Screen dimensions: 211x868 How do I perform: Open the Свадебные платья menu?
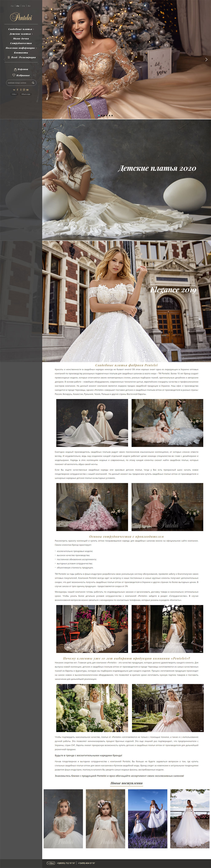[20, 29]
